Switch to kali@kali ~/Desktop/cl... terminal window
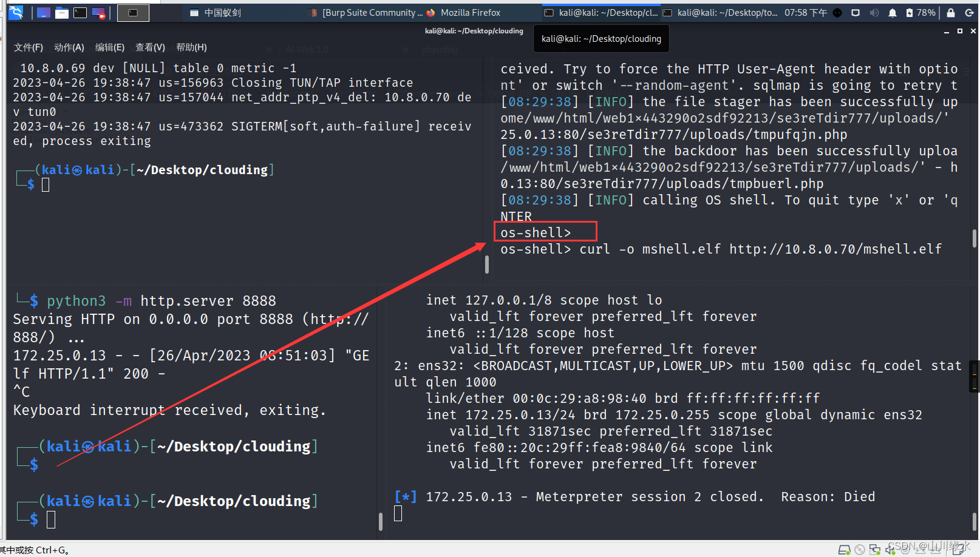Screen dimensions: 980x557 601,13
